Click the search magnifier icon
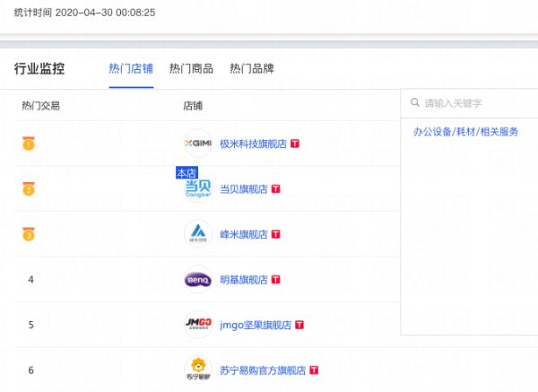 [414, 103]
